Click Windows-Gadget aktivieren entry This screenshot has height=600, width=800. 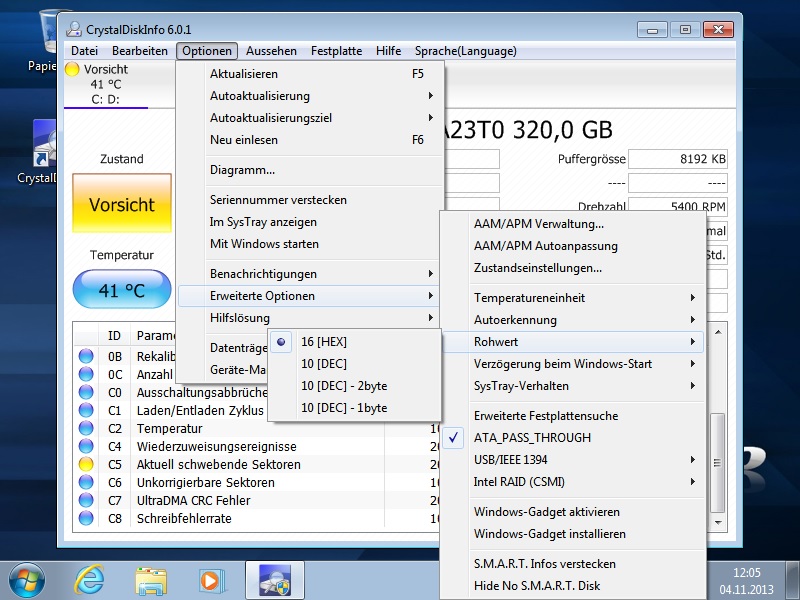click(573, 512)
